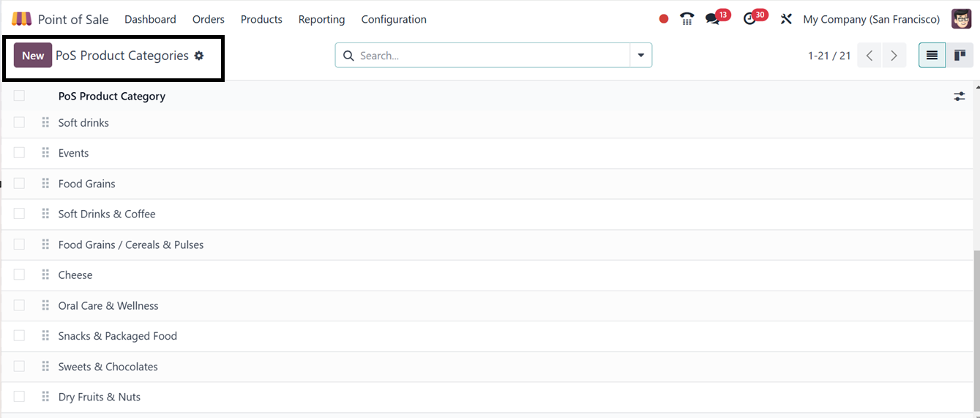Click the gear icon beside PoS Product Categories
Viewport: 980px width, 418px height.
click(199, 56)
